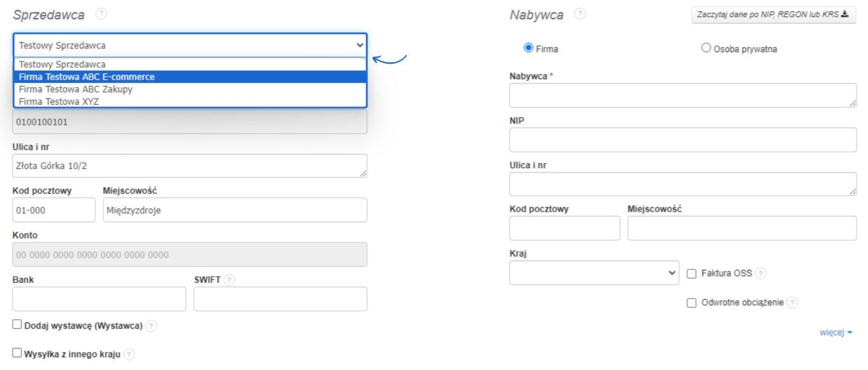Viewport: 868px width, 370px height.
Task: Click Zaczytaj dane po NIP, REGON lub KRS
Action: [x=773, y=15]
